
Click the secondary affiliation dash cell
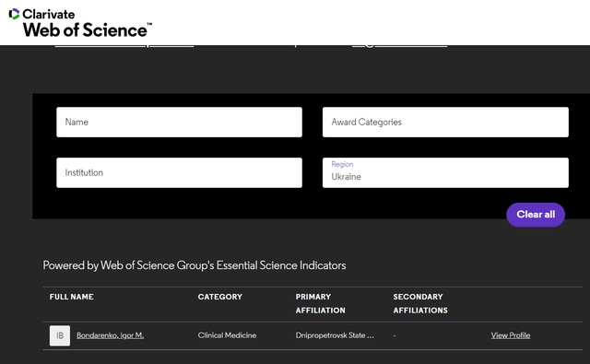(x=395, y=335)
